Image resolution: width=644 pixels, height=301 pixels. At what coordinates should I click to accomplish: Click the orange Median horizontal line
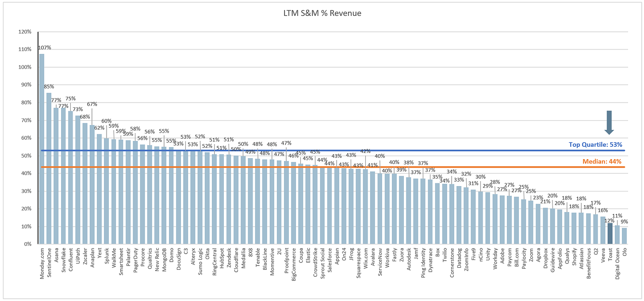pyautogui.click(x=334, y=167)
